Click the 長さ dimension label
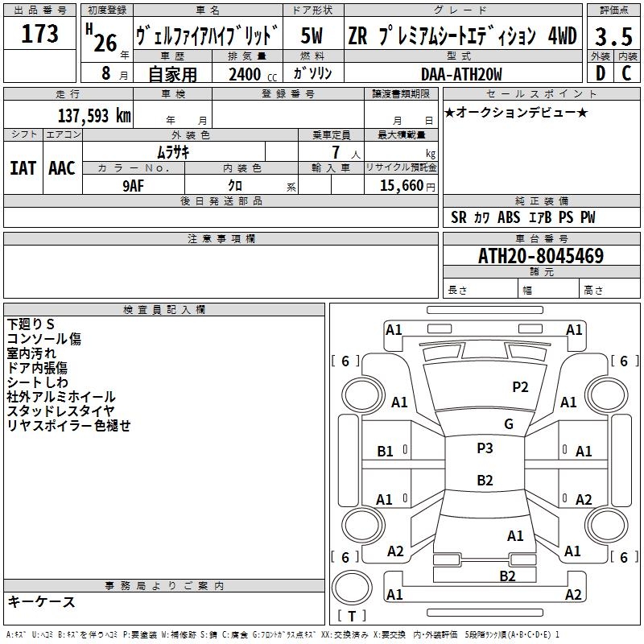 point(457,290)
